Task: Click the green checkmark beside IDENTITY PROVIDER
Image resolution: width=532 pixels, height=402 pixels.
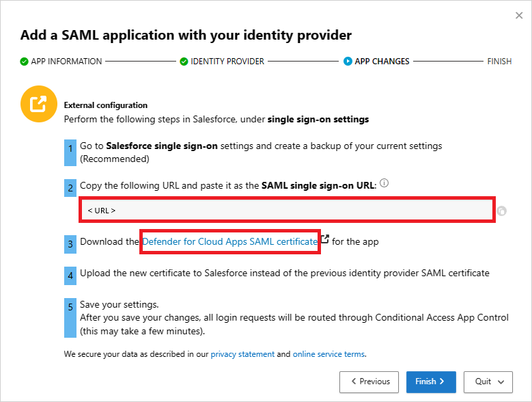Action: 184,62
